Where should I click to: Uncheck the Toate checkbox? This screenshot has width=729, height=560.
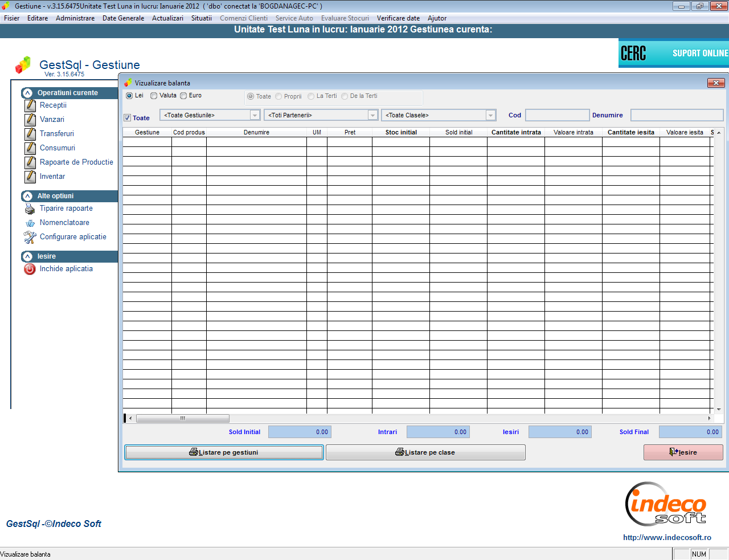click(x=128, y=118)
